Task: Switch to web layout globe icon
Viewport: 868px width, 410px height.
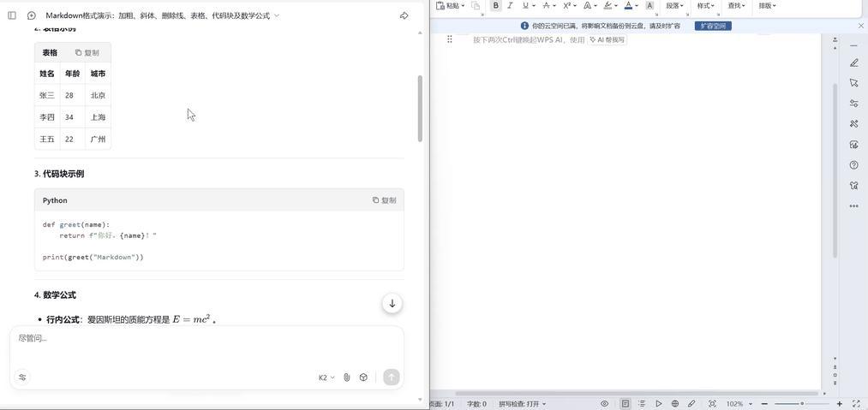Action: pos(675,404)
